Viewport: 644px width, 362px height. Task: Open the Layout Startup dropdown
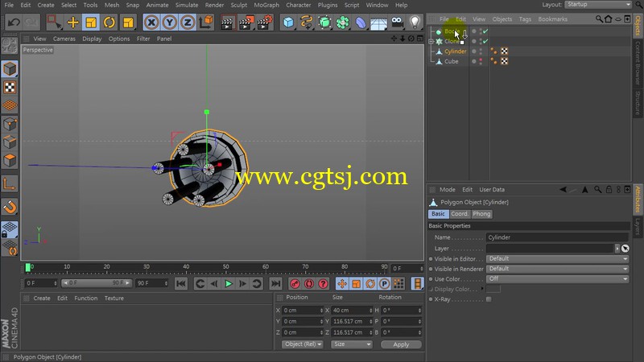597,5
